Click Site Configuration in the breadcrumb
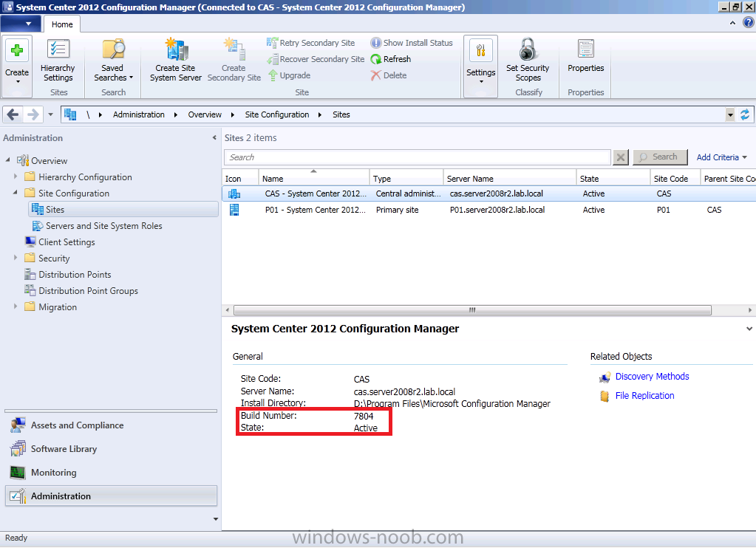The height and width of the screenshot is (548, 756). [x=276, y=114]
